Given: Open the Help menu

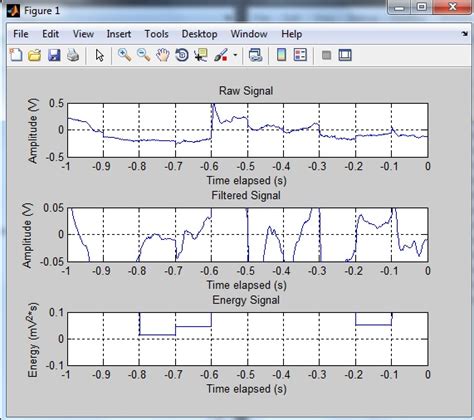Looking at the screenshot, I should click(292, 34).
